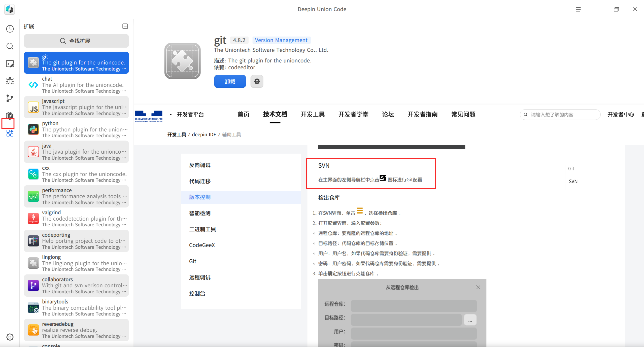The height and width of the screenshot is (347, 644).
Task: Jump to Git anchor on right outline
Action: [x=571, y=168]
